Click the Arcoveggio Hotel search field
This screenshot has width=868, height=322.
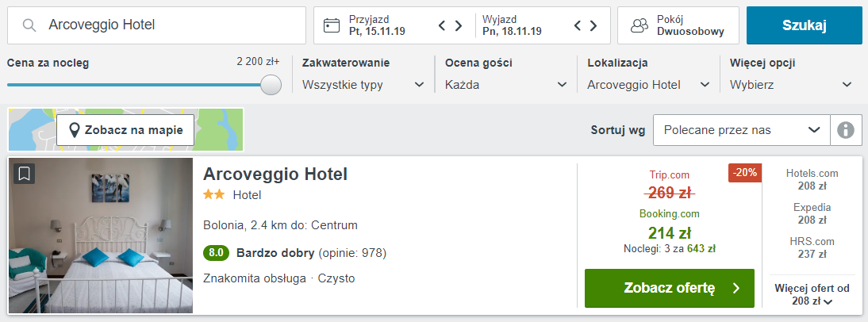click(x=156, y=25)
